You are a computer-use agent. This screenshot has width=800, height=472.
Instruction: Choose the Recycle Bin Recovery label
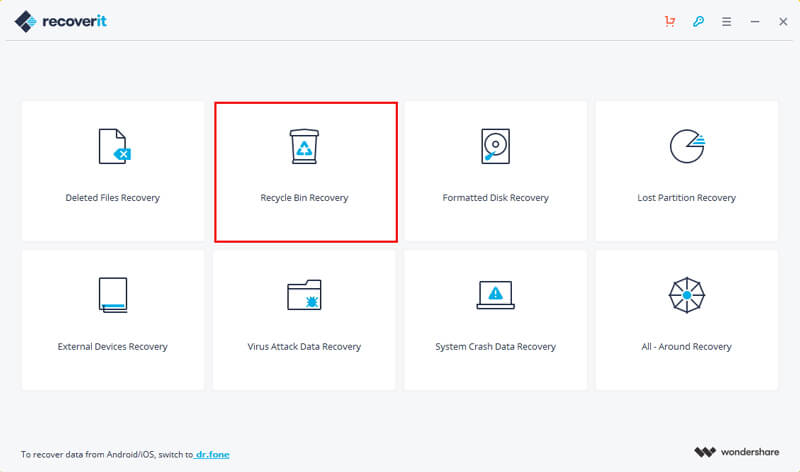(304, 197)
